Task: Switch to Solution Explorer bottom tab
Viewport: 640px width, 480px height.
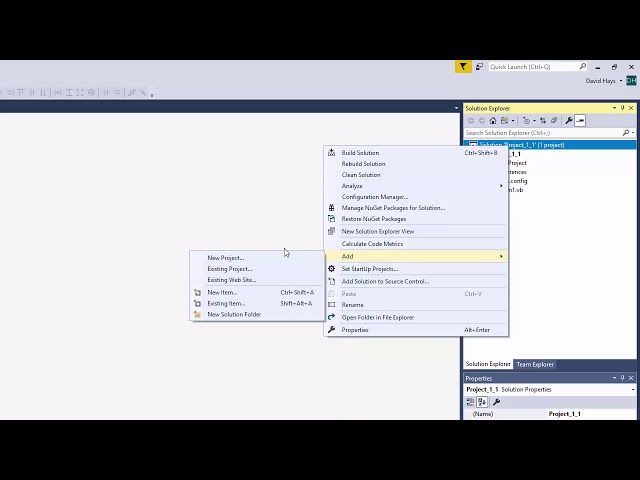Action: click(488, 364)
